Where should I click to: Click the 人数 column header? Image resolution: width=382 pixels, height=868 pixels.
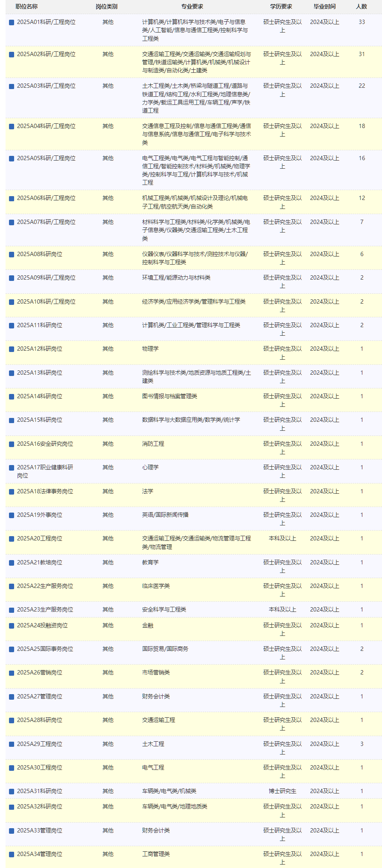[361, 6]
